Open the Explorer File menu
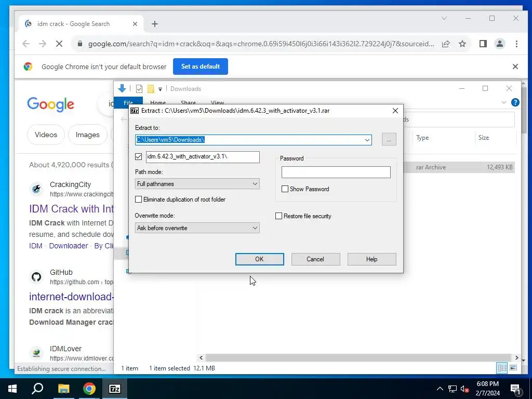Screen dimensions: 532x399 pyautogui.click(x=128, y=102)
